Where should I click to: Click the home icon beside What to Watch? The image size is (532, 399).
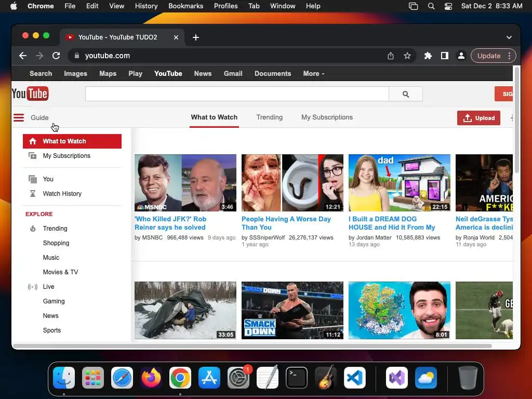click(33, 141)
